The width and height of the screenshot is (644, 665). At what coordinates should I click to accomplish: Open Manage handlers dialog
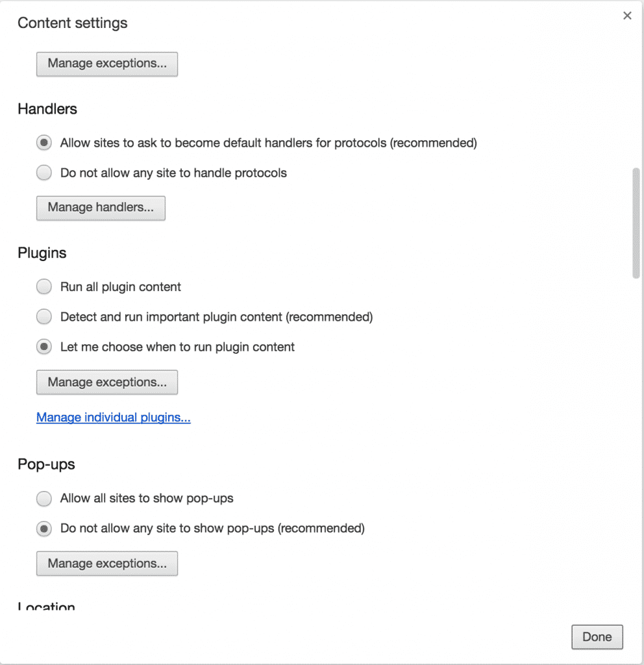click(101, 208)
